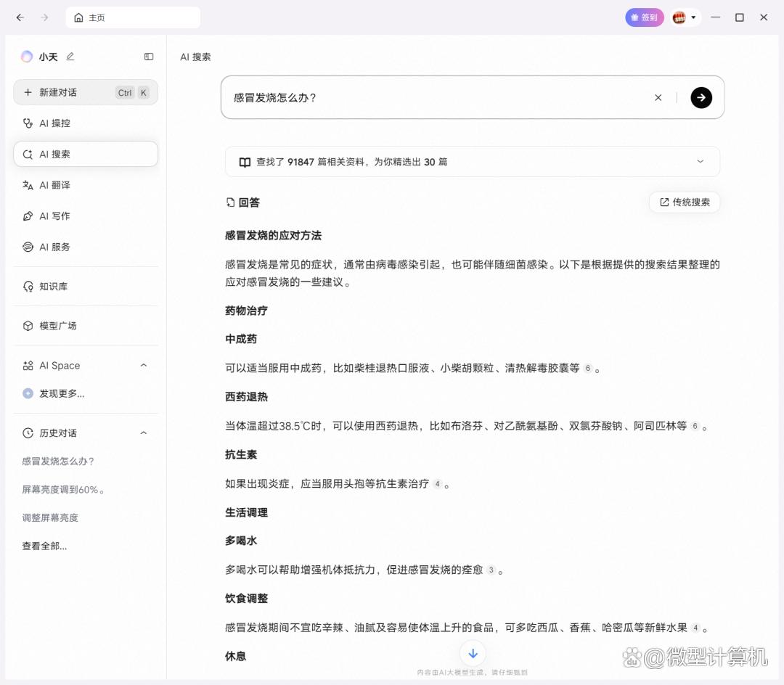This screenshot has width=784, height=685.
Task: Collapse the 历史对话 section
Action: tap(143, 433)
